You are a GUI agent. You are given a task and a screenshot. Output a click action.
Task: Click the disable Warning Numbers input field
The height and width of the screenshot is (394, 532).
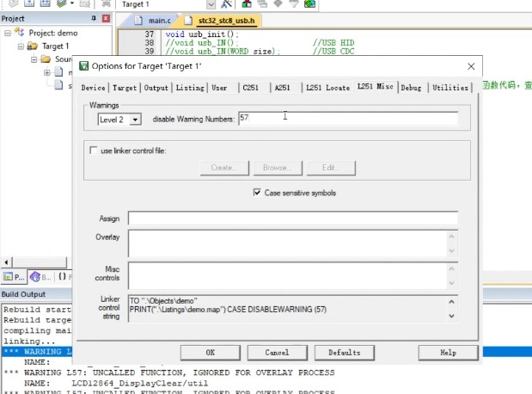(x=347, y=118)
